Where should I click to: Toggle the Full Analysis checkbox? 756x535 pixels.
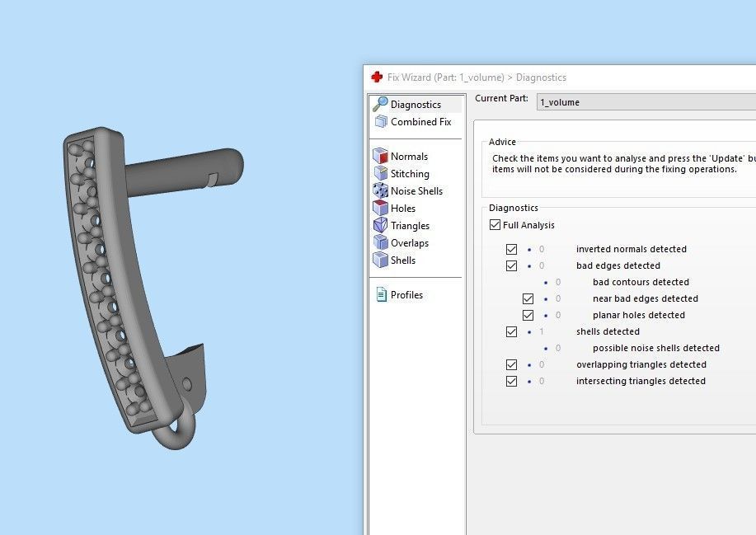pyautogui.click(x=495, y=224)
